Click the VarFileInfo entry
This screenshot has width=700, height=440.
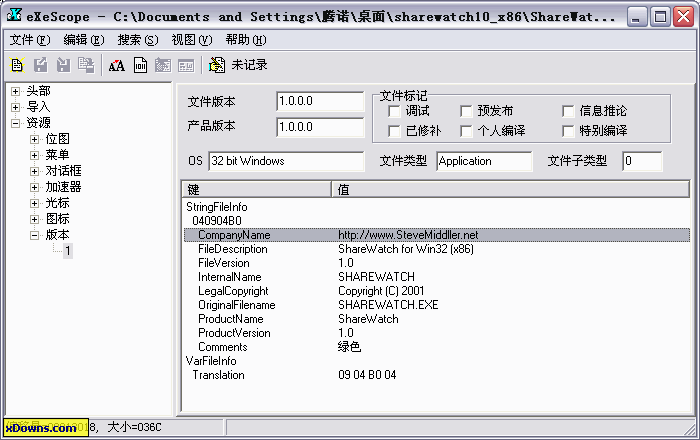tap(211, 361)
